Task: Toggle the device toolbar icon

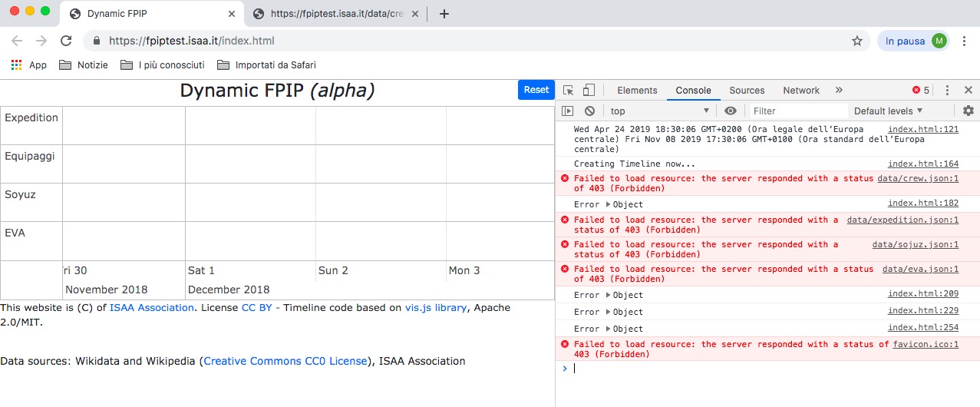Action: 589,91
